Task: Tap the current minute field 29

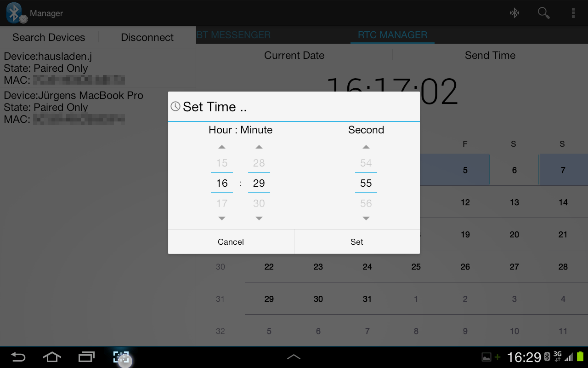Action: (x=259, y=183)
